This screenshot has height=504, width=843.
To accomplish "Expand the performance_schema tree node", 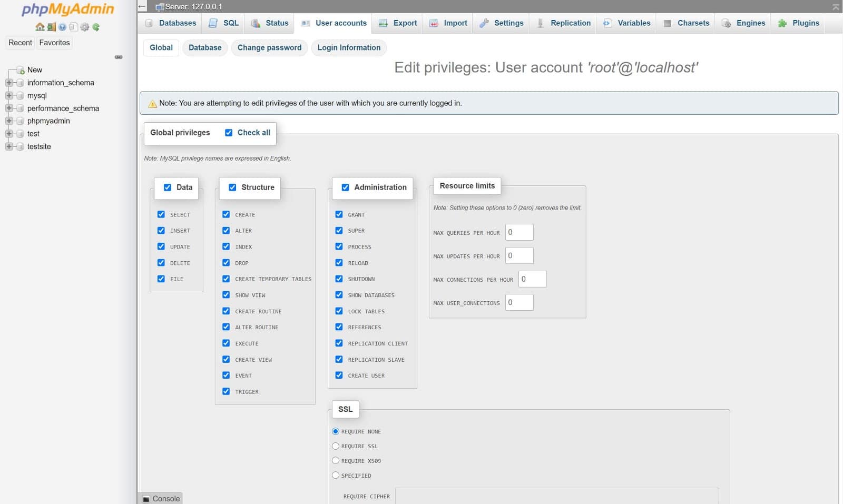I will tap(8, 108).
